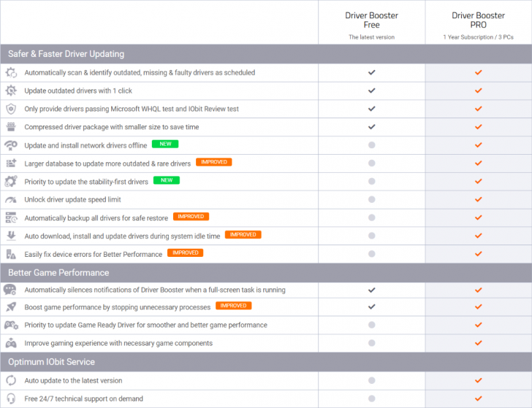
Task: Click the IMPROVED badge beside boost game performance
Action: (x=233, y=306)
